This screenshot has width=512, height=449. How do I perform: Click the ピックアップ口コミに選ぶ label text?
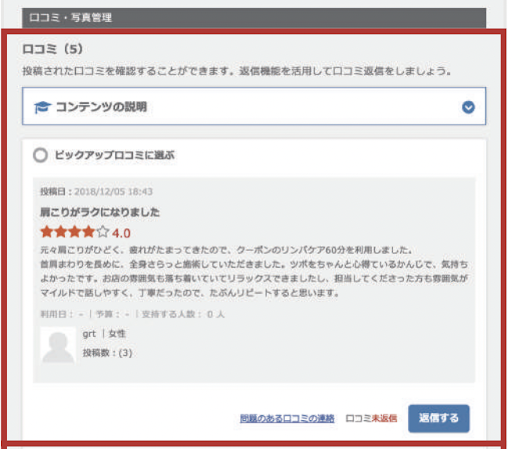click(x=114, y=155)
